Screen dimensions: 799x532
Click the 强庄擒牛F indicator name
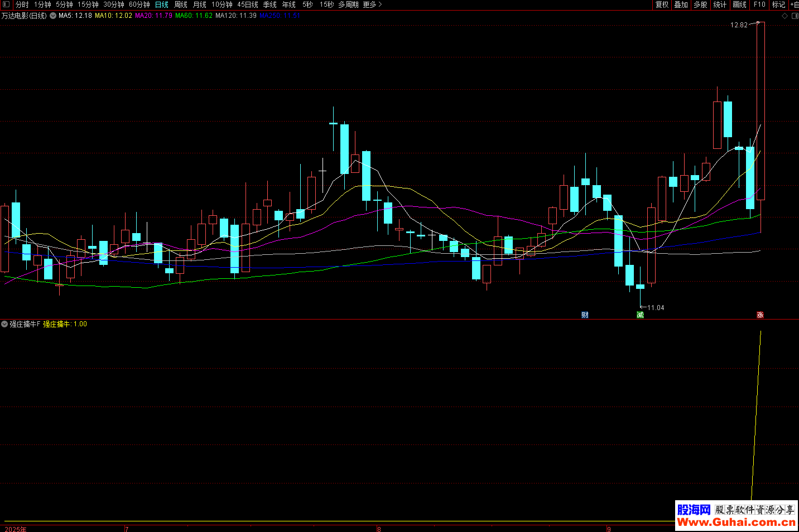(25, 324)
